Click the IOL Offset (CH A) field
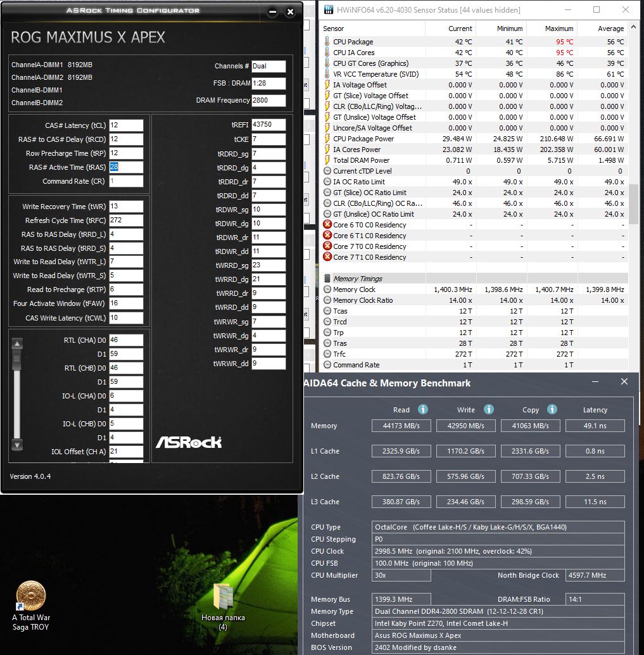The width and height of the screenshot is (644, 655). 126,451
